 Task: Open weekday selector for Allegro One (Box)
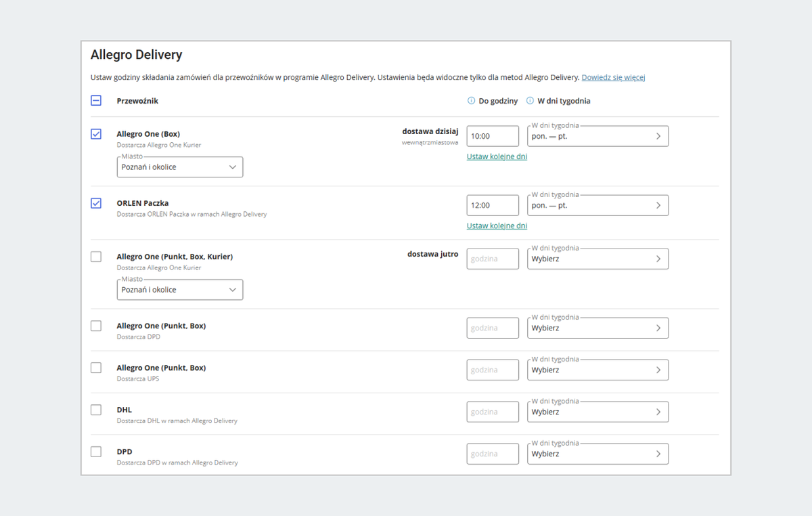pyautogui.click(x=597, y=136)
